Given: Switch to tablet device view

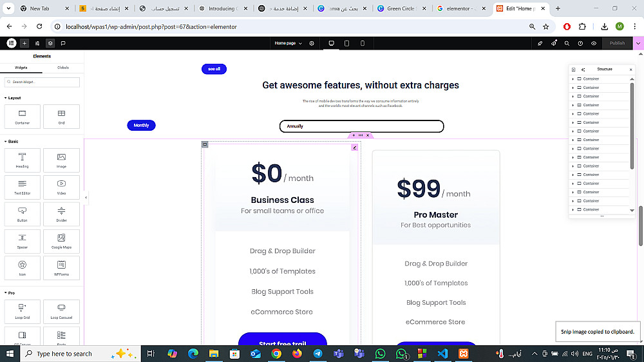Looking at the screenshot, I should 347,43.
